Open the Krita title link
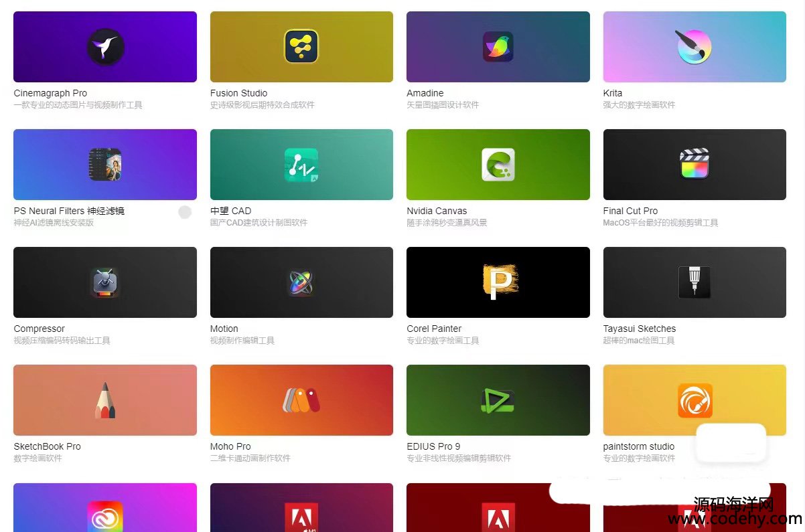 tap(613, 93)
